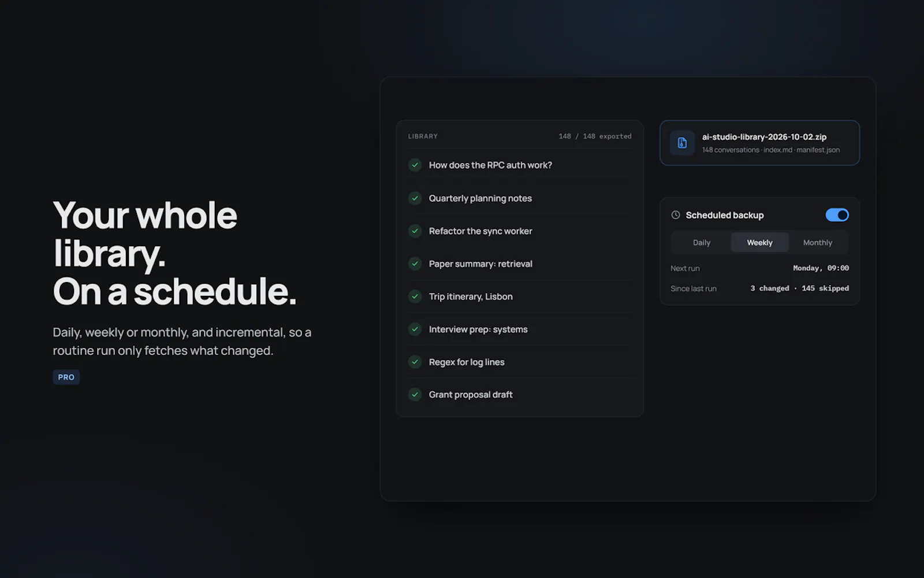Image resolution: width=924 pixels, height=578 pixels.
Task: Click the clock icon beside Scheduled backup
Action: coord(676,215)
